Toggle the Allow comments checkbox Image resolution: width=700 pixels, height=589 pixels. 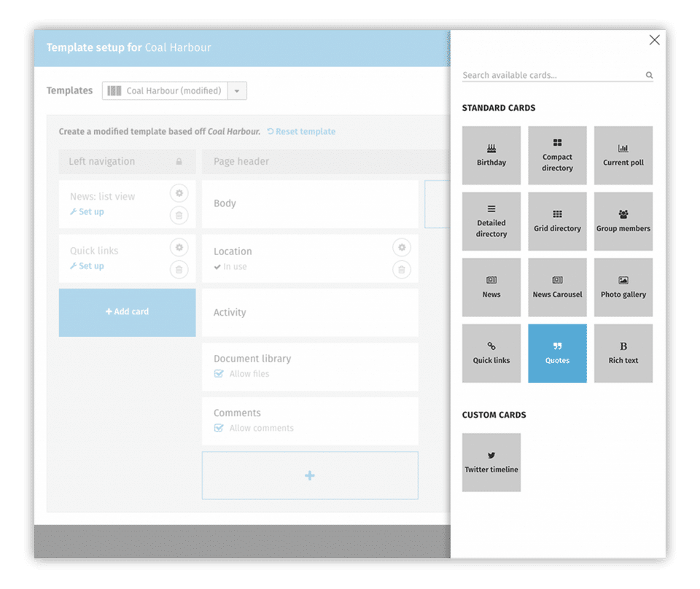[219, 428]
